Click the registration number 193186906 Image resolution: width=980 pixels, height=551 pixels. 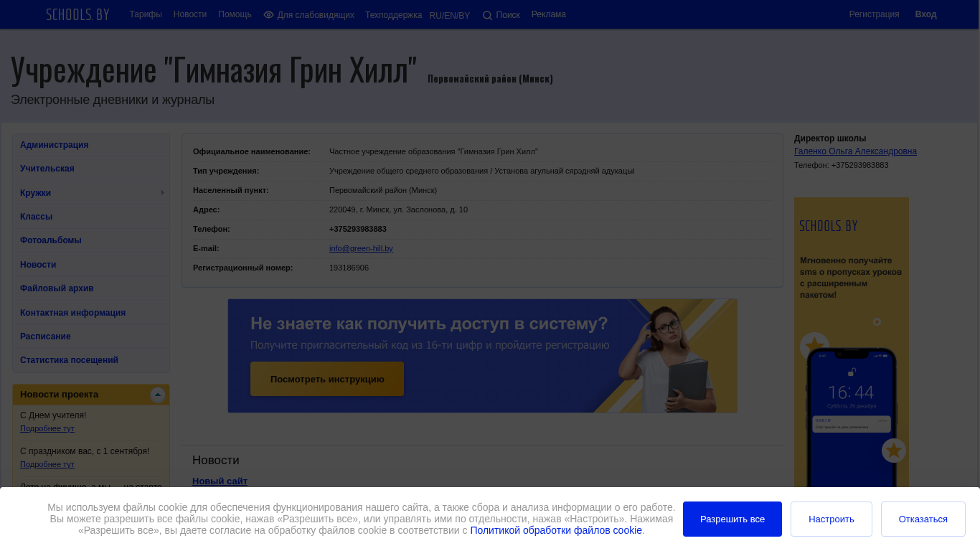[349, 268]
